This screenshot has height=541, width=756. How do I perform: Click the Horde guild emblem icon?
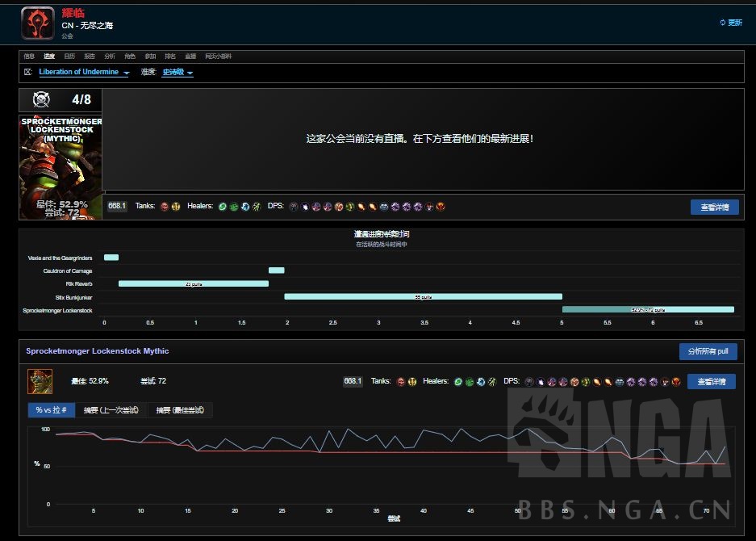click(38, 23)
